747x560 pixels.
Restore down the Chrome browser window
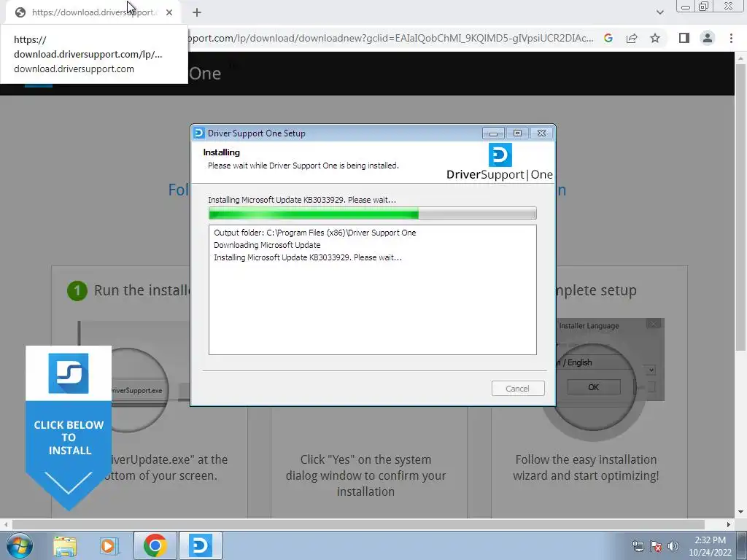coord(704,7)
